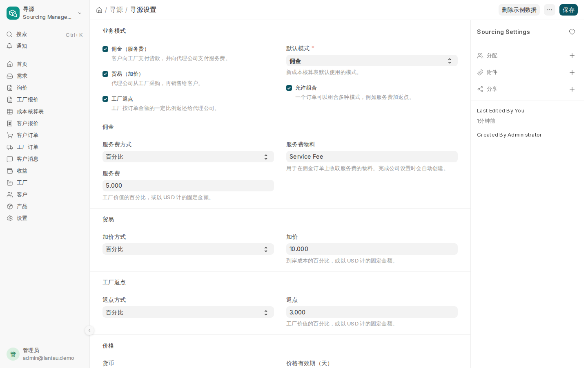Open the 返点方式 dropdown
Screen dimensions: 588x368
point(188,312)
